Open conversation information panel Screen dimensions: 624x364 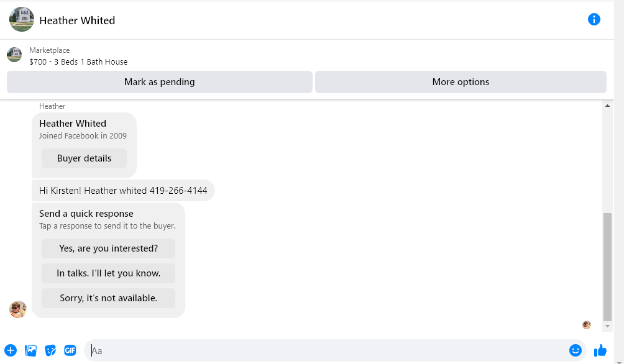point(594,19)
